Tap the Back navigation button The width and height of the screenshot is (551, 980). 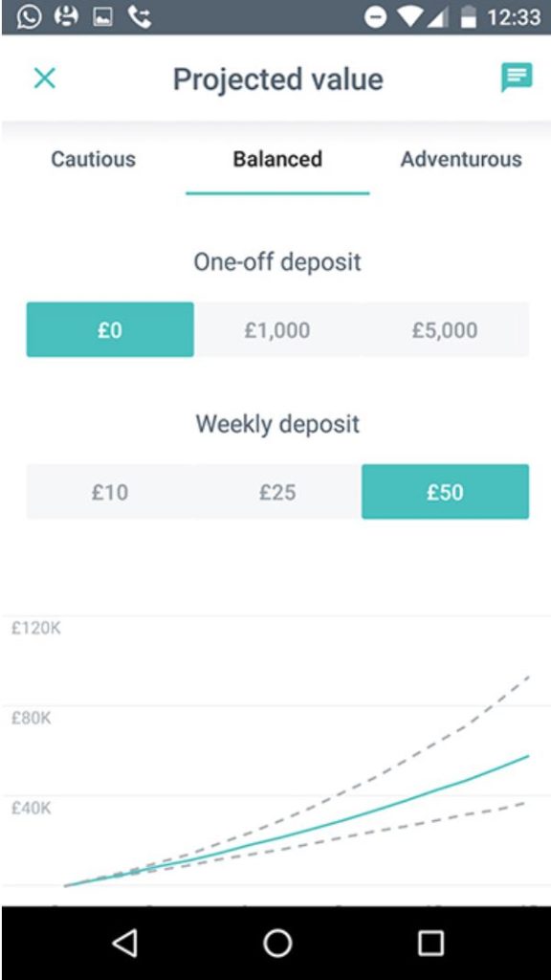click(x=125, y=941)
